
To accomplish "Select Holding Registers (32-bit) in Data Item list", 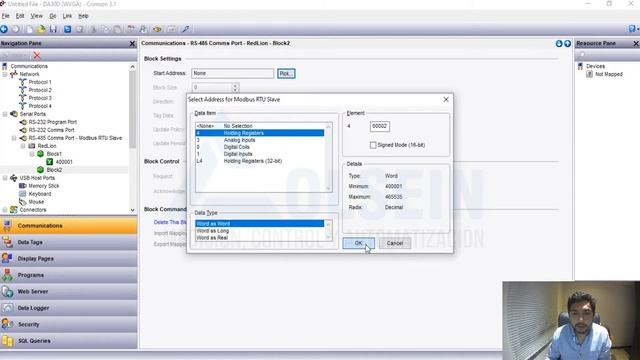I will (x=260, y=161).
